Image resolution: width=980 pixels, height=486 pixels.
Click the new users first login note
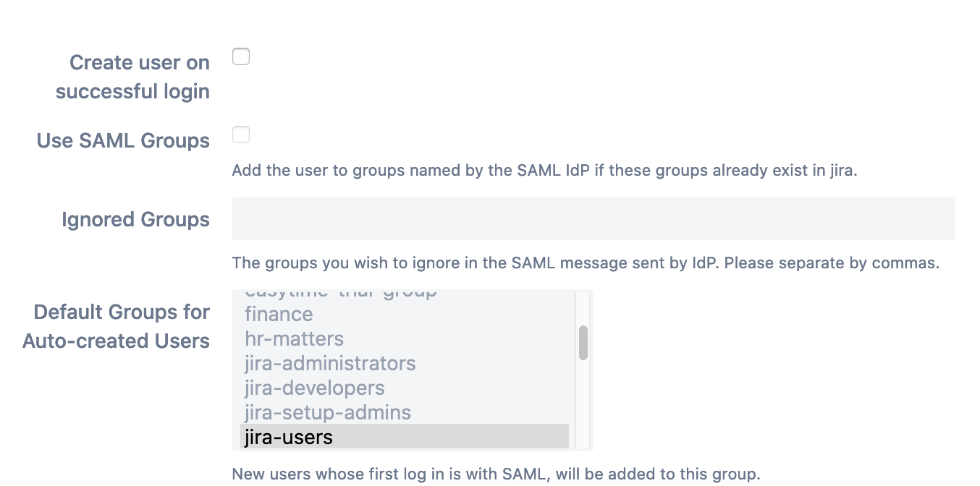click(x=496, y=474)
